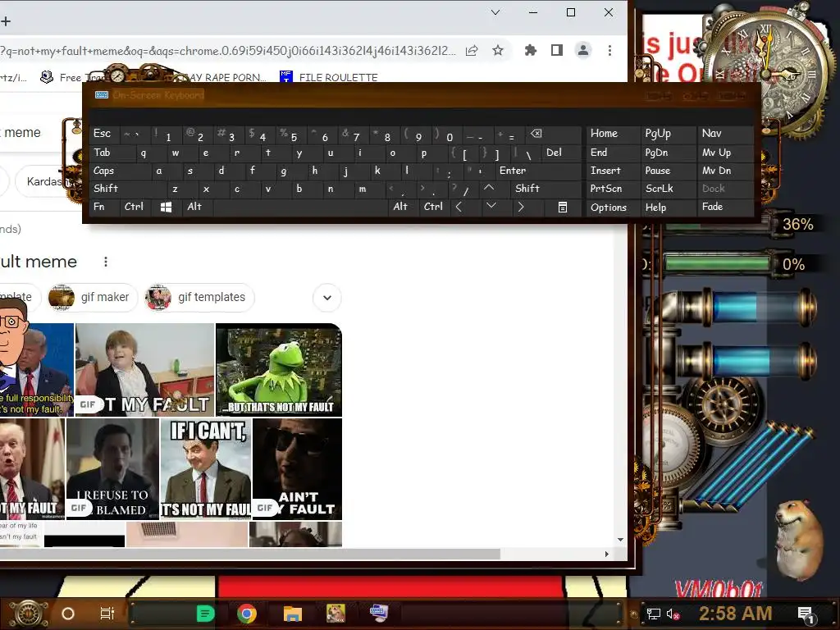The width and height of the screenshot is (840, 630).
Task: Click the vertical scrollbar down arrow
Action: [620, 540]
